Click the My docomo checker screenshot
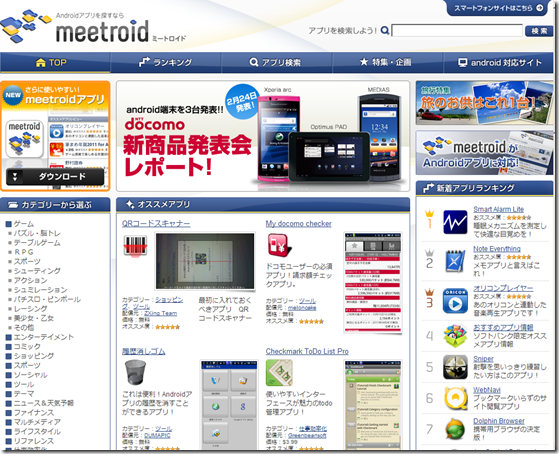 coord(373,282)
